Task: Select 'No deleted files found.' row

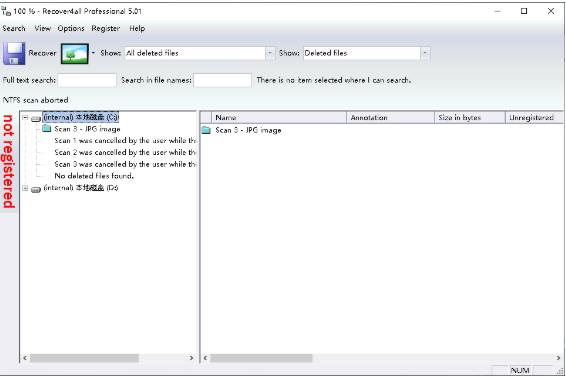Action: pos(94,176)
